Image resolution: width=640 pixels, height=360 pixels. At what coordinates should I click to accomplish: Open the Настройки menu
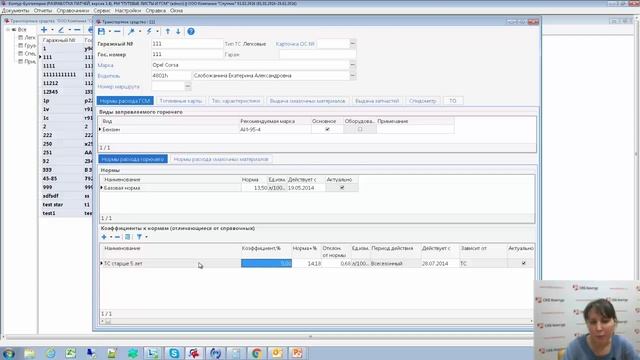click(128, 11)
